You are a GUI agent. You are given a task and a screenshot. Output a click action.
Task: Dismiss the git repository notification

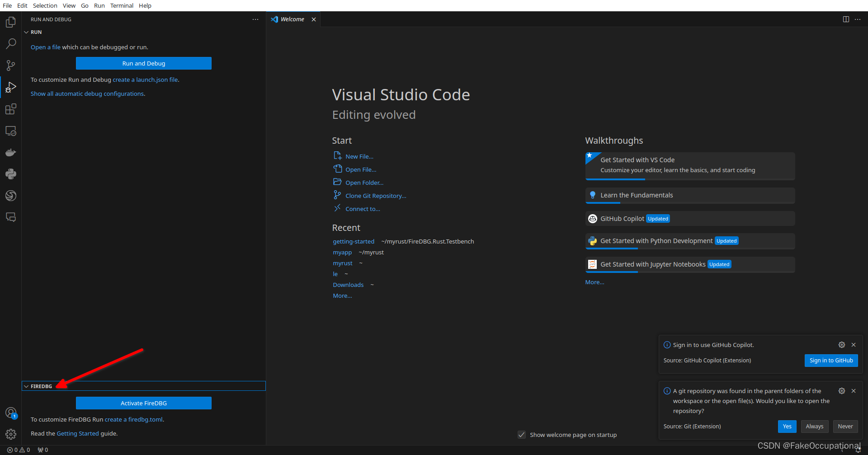pyautogui.click(x=854, y=391)
